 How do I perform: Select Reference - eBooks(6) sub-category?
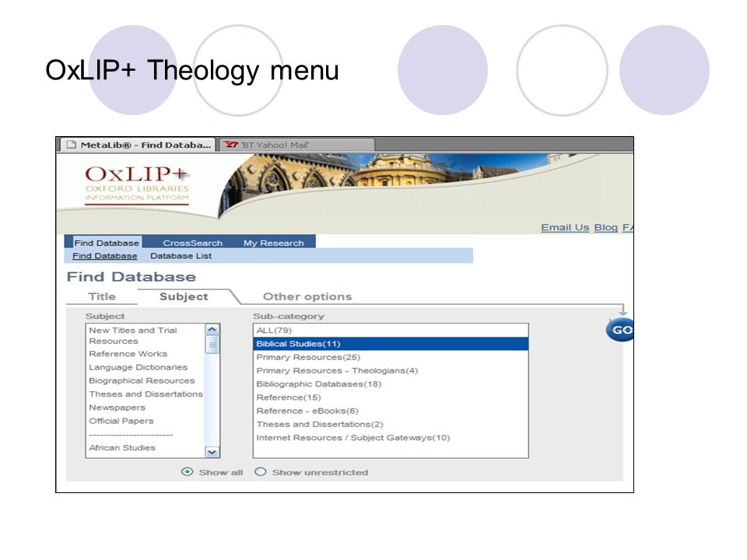click(x=391, y=410)
